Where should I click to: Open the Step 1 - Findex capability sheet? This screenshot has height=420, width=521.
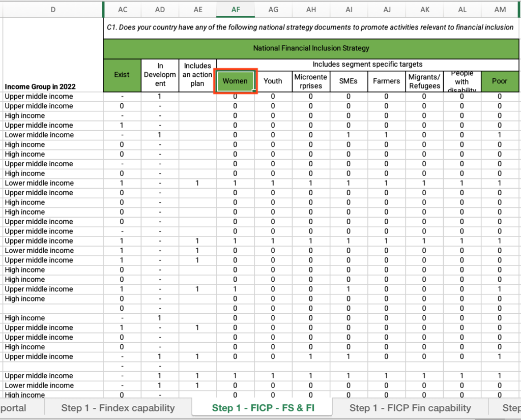click(118, 408)
